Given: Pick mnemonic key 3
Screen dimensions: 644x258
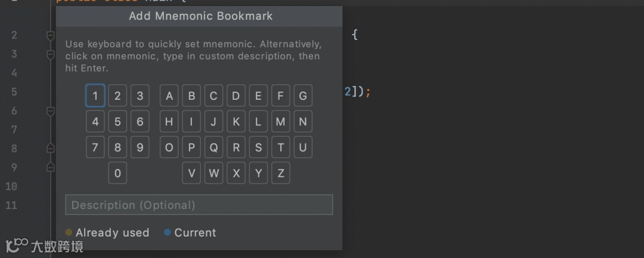Looking at the screenshot, I should point(140,96).
